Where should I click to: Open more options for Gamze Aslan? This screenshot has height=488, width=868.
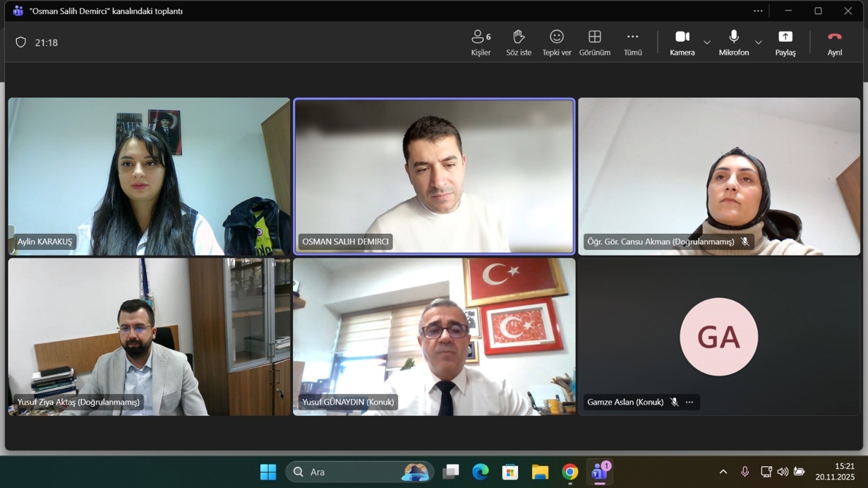pos(689,403)
